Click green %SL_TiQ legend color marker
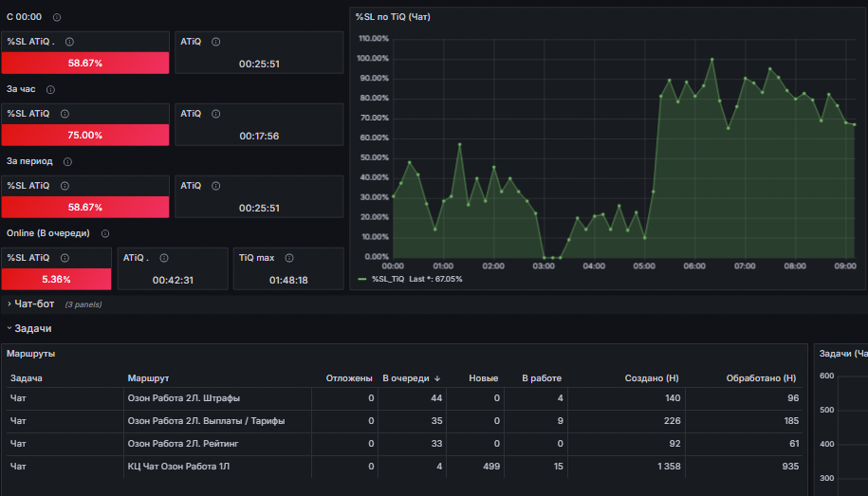This screenshot has width=868, height=496. pyautogui.click(x=362, y=279)
